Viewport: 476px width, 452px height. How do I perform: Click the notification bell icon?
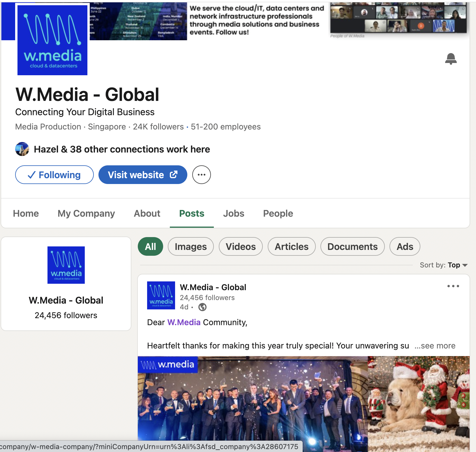point(451,59)
